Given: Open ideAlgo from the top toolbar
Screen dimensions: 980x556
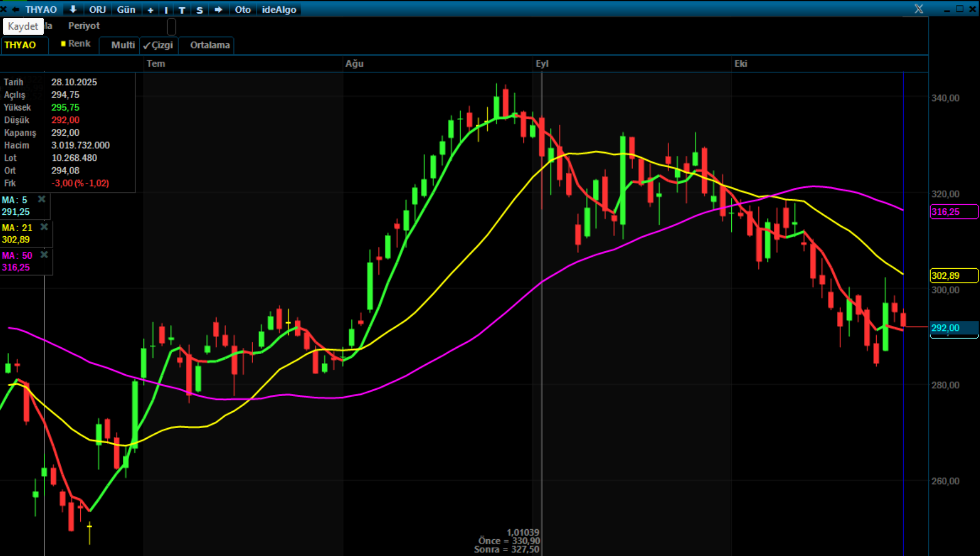Looking at the screenshot, I should point(279,10).
